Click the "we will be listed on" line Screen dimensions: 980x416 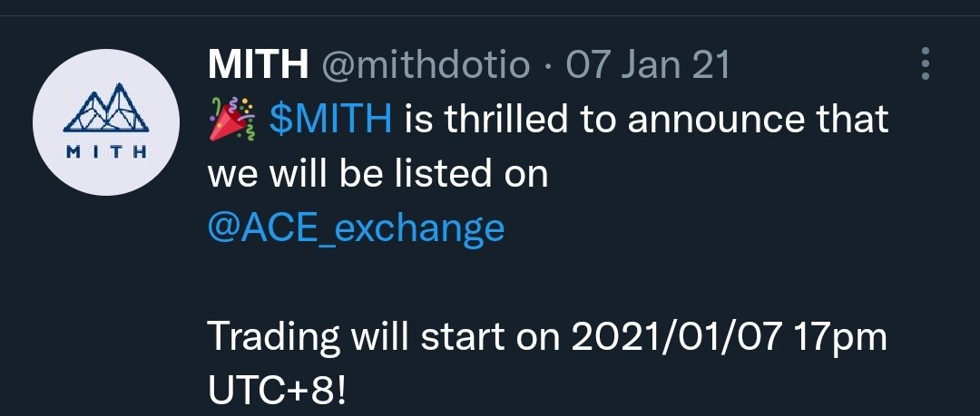click(377, 173)
